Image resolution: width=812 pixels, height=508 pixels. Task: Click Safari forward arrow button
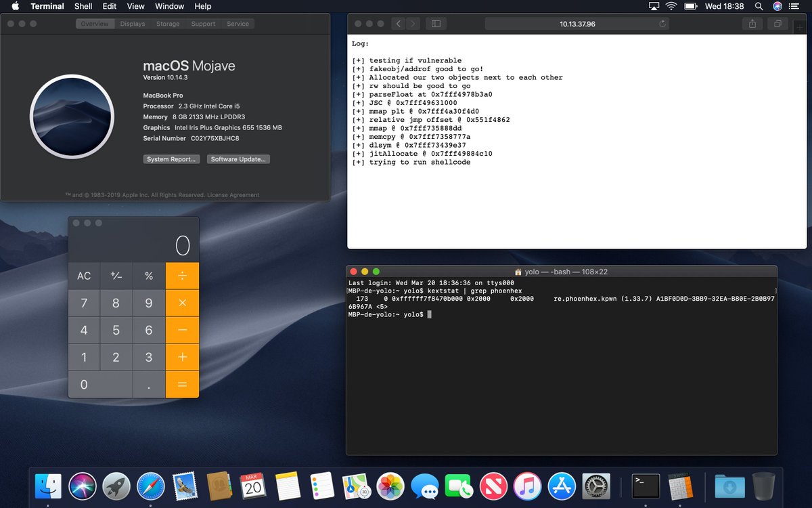click(x=413, y=24)
